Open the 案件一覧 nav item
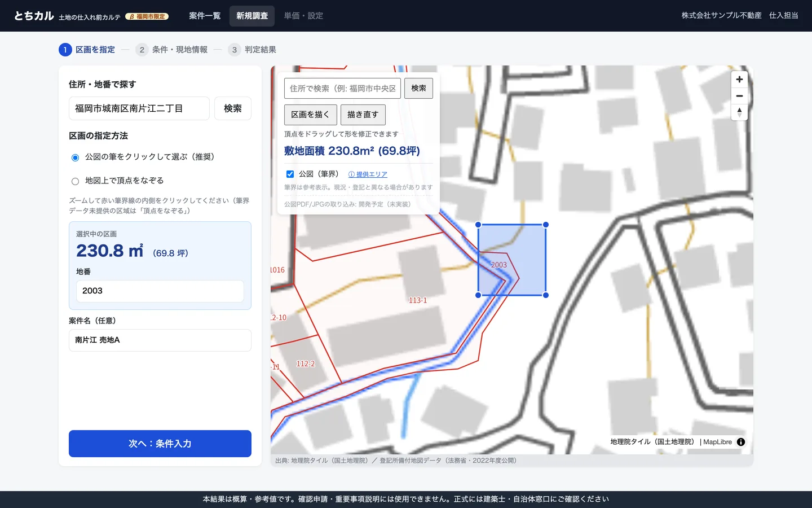 [205, 16]
